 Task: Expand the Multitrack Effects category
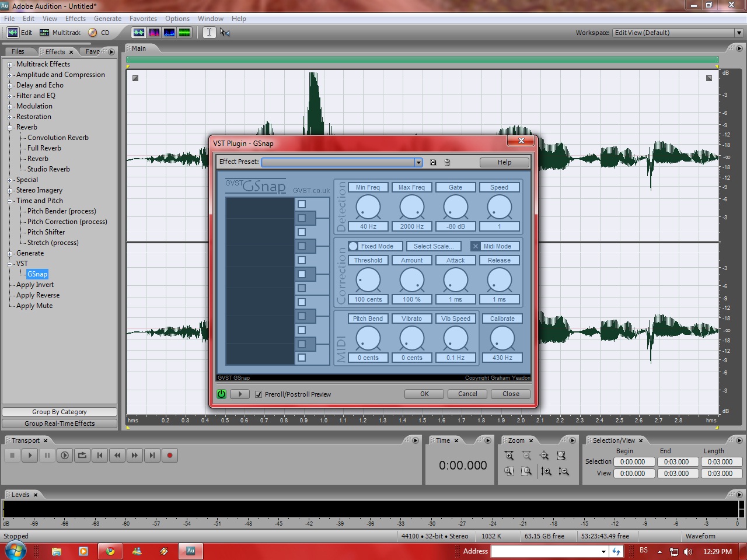coord(10,65)
